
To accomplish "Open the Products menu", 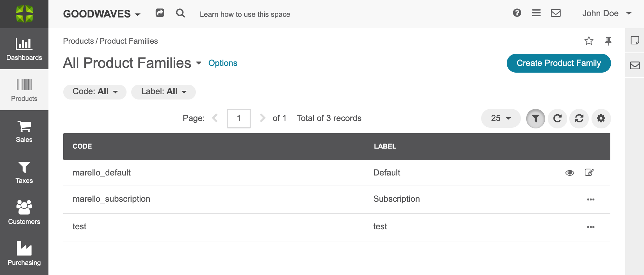I will pyautogui.click(x=24, y=90).
